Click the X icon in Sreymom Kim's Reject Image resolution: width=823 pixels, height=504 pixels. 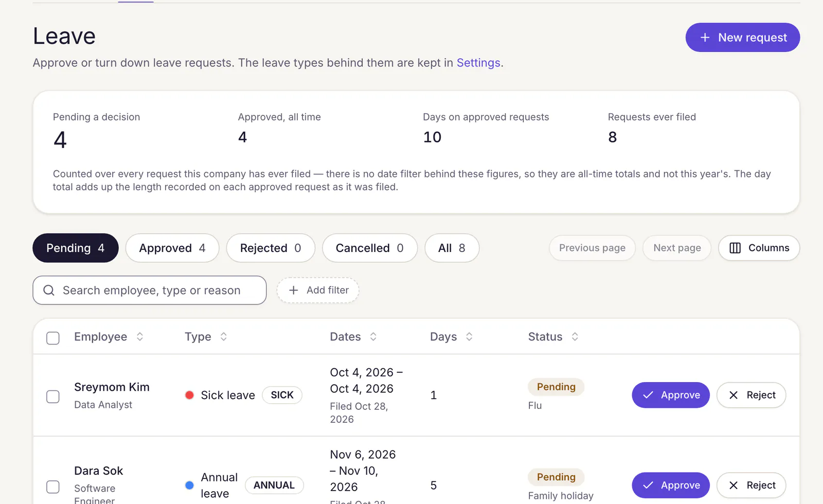[733, 395]
